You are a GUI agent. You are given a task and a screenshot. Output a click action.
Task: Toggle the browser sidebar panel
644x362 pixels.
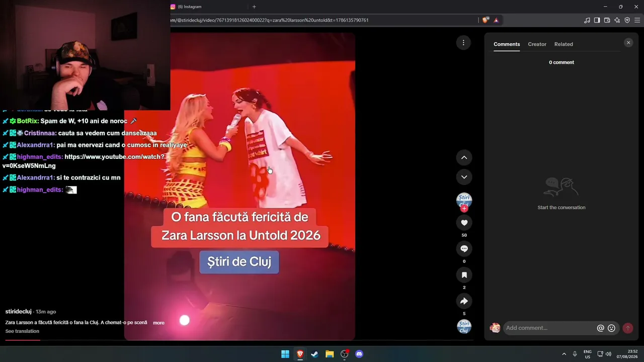coord(597,20)
